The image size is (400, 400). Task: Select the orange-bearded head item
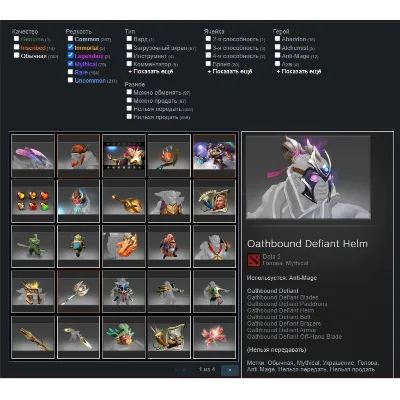(78, 156)
